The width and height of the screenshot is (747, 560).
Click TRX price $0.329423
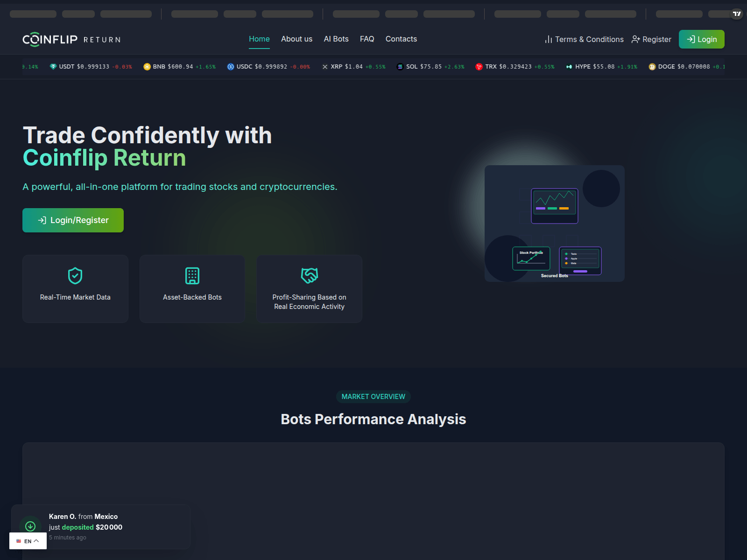point(515,67)
